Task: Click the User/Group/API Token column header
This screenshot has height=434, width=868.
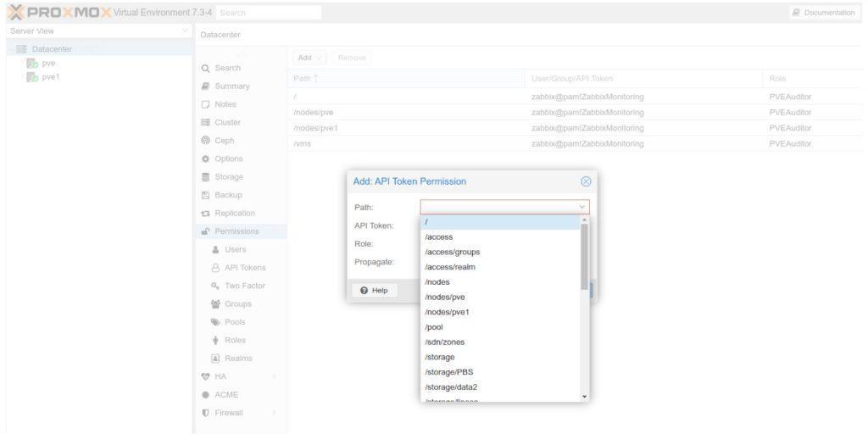Action: coord(643,79)
